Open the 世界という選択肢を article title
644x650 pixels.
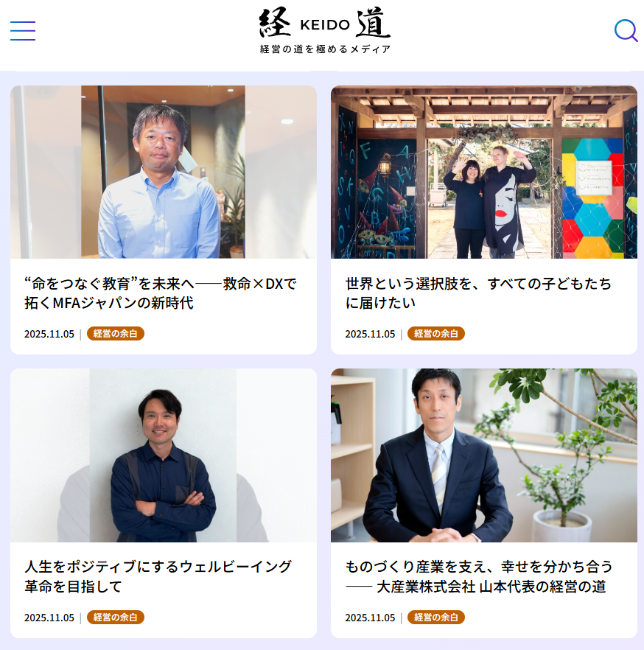point(478,293)
